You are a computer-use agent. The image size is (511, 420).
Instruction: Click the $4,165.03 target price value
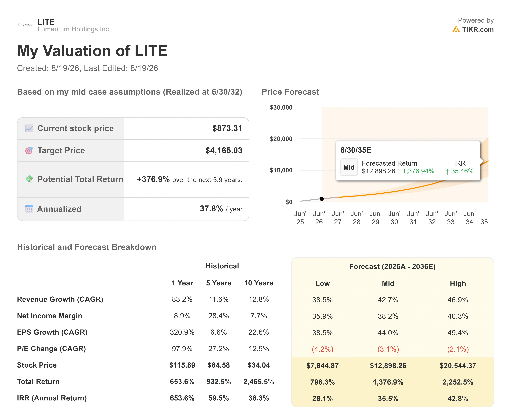pyautogui.click(x=224, y=150)
